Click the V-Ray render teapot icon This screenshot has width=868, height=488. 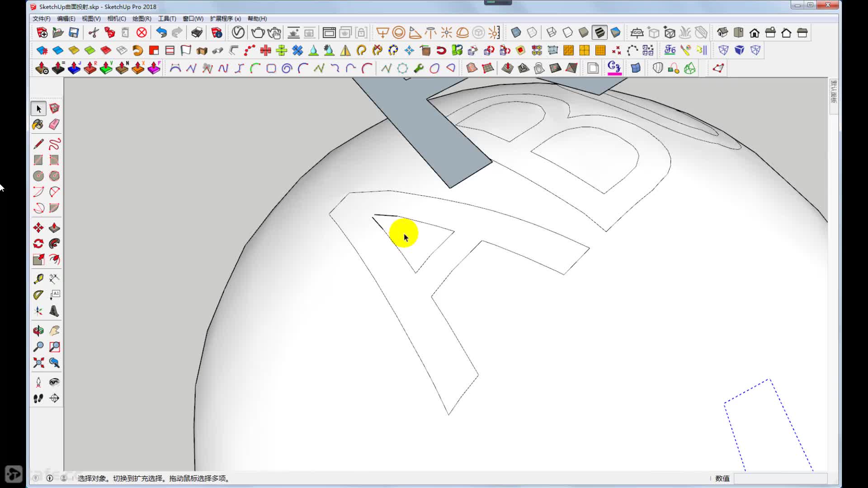pos(258,33)
